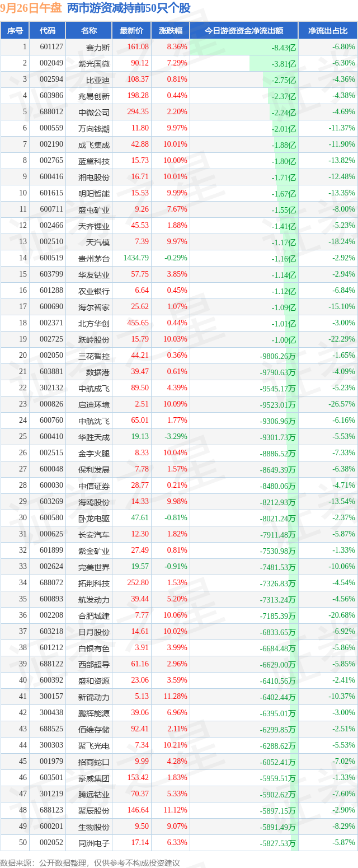Click the 序号 column header
This screenshot has width=358, height=868.
click(x=15, y=31)
